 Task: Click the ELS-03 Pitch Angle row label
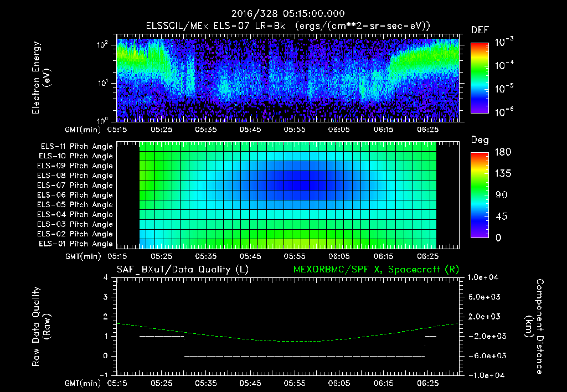click(x=75, y=224)
